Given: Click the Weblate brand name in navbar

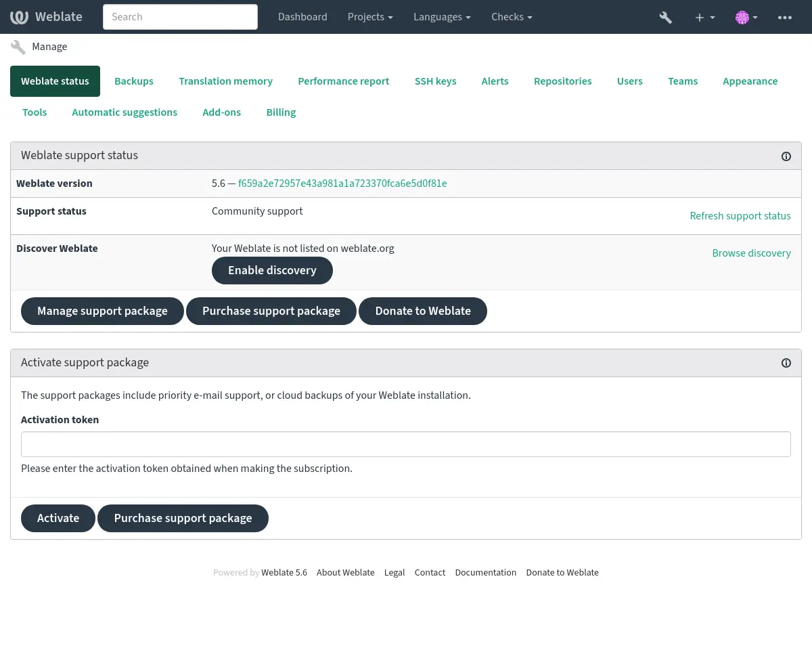Looking at the screenshot, I should (x=58, y=17).
